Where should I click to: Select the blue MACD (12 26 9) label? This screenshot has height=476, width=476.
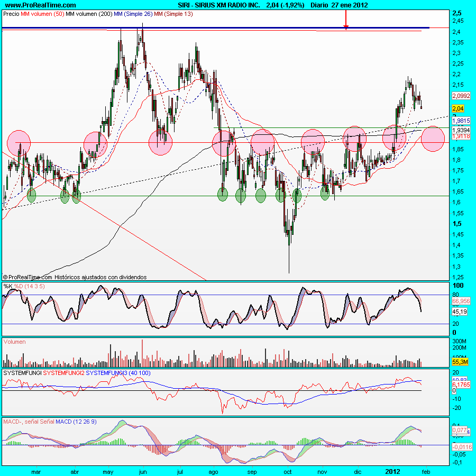click(76, 422)
